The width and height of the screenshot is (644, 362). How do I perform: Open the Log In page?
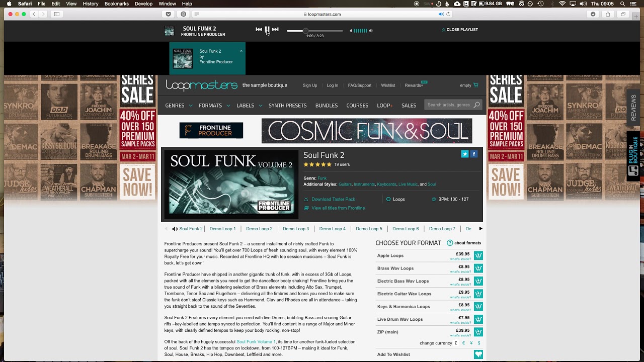[333, 85]
